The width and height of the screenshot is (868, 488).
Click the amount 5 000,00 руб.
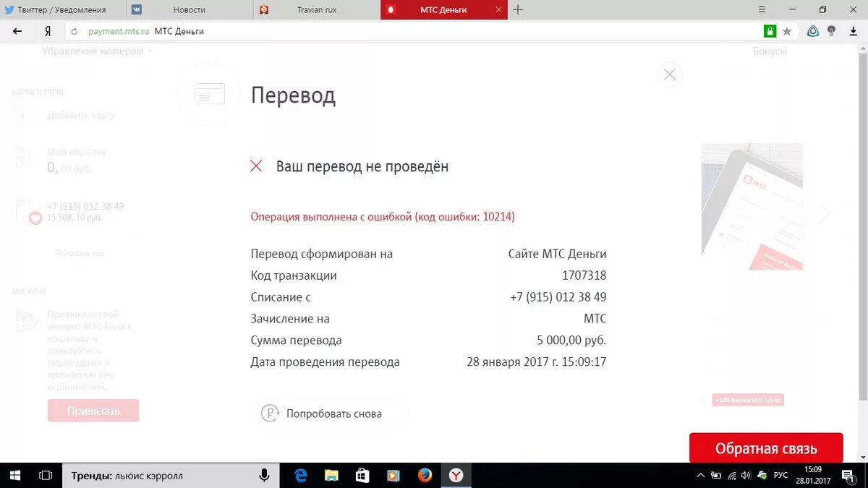(571, 341)
